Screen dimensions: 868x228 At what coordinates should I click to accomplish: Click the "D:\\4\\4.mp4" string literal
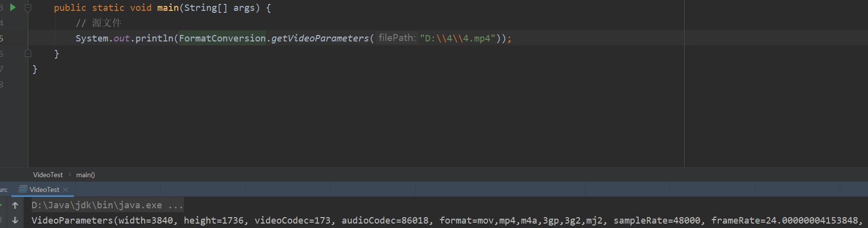click(x=458, y=38)
